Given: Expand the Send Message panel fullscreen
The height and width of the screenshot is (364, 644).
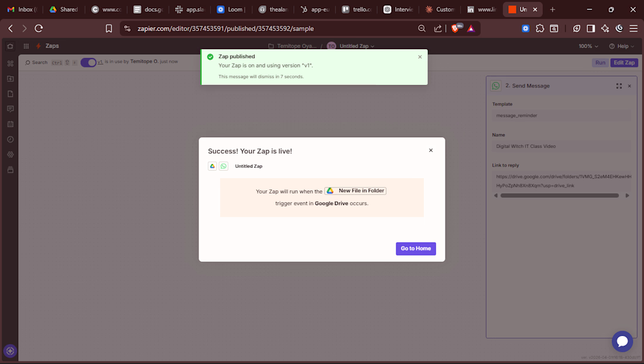Looking at the screenshot, I should (x=619, y=86).
